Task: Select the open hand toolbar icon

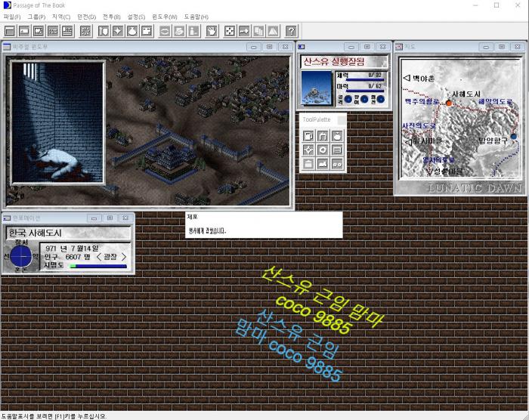Action: tap(212, 31)
